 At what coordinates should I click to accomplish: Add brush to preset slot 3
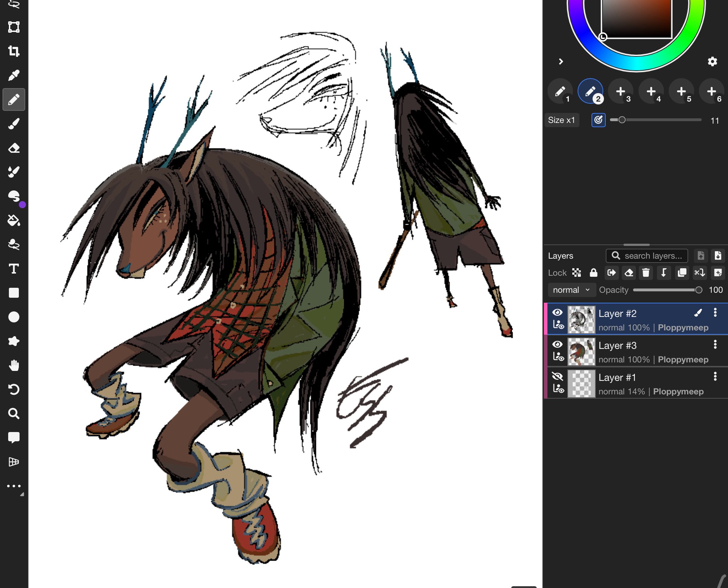621,91
